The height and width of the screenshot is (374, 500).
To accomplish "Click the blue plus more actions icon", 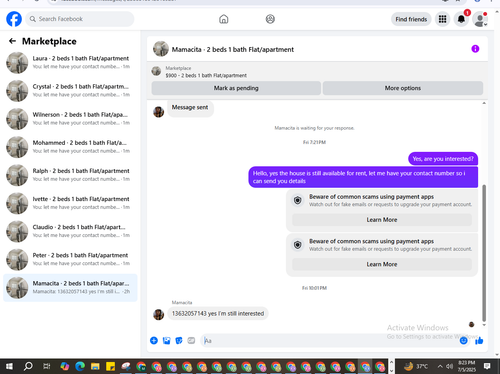I will (x=154, y=340).
